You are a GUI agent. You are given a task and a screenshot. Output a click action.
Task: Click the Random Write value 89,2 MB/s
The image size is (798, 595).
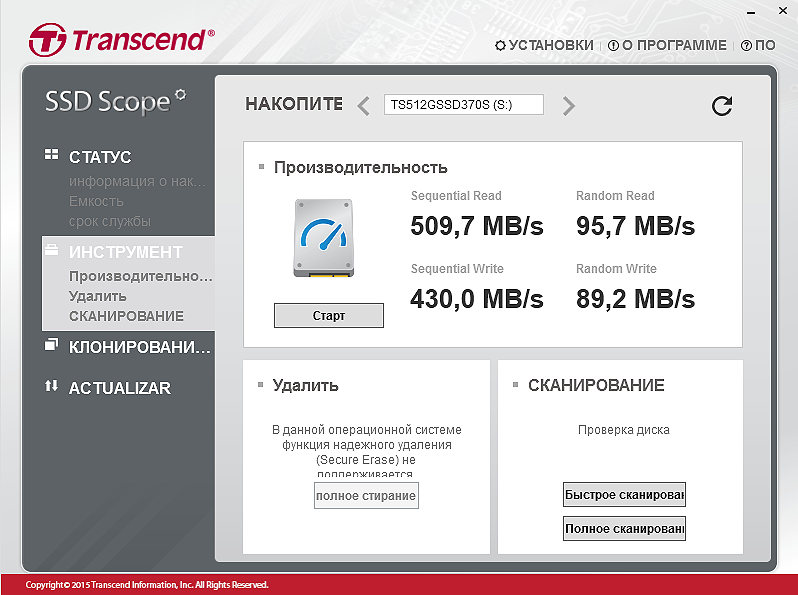pyautogui.click(x=635, y=299)
